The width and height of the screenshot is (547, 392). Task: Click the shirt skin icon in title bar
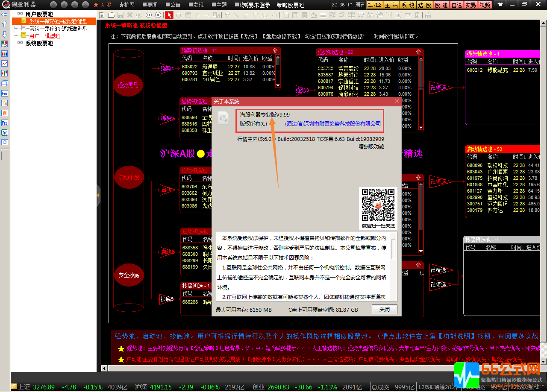500,5
